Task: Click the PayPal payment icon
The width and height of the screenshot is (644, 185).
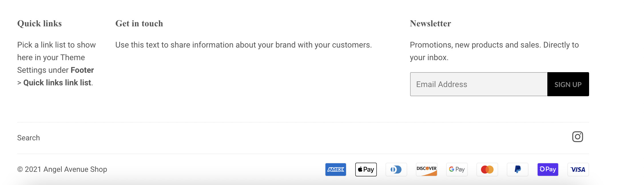Action: (x=518, y=170)
